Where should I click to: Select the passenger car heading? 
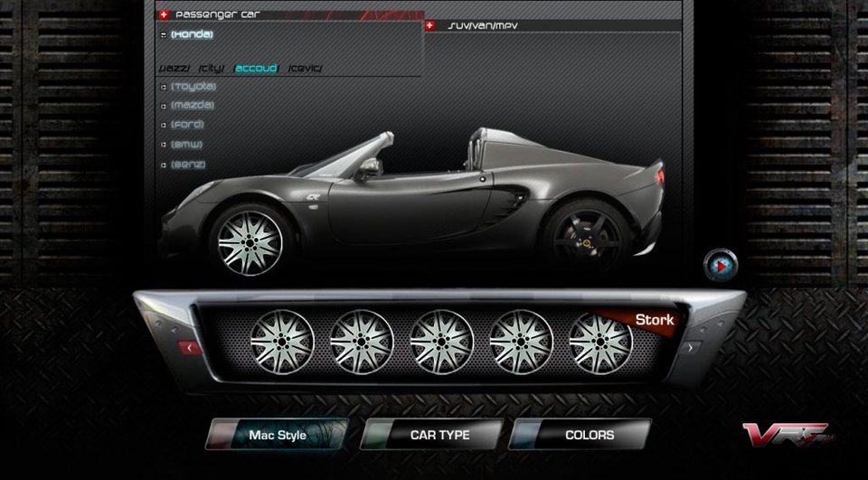[x=218, y=15]
